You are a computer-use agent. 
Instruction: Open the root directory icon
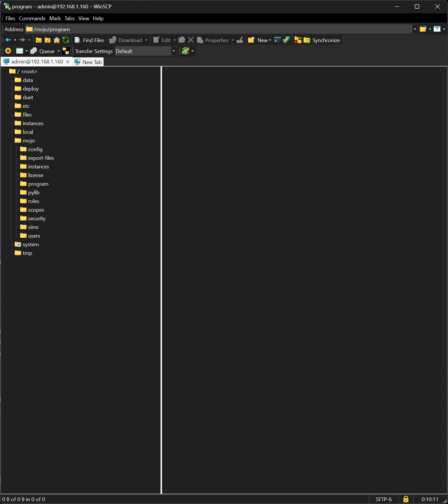(48, 40)
